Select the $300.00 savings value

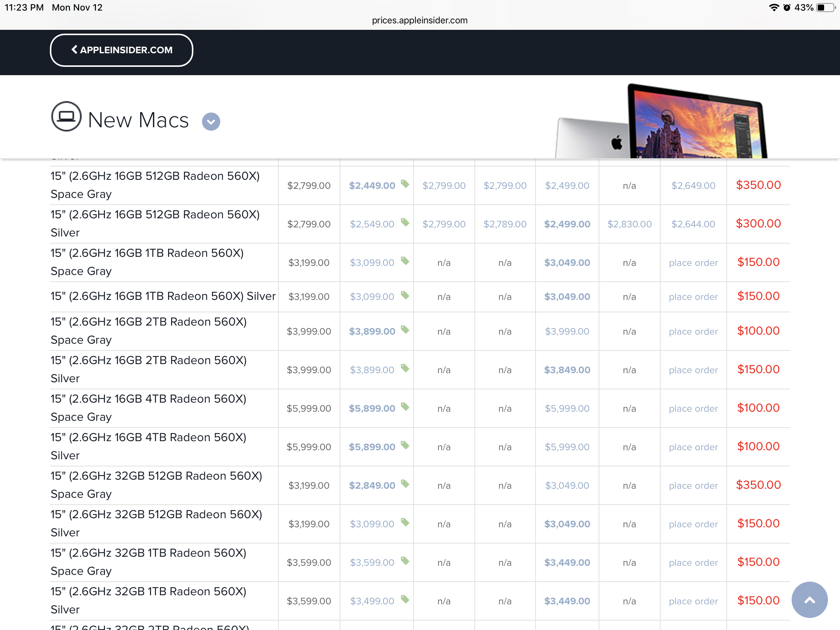758,223
